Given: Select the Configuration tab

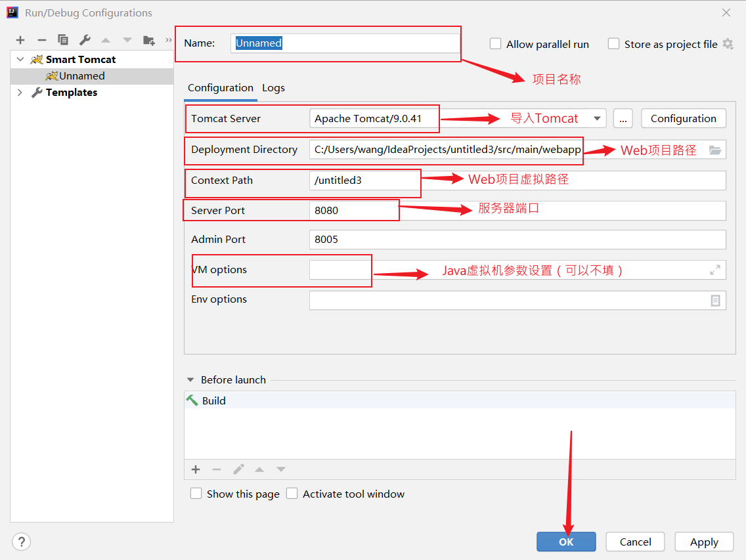Looking at the screenshot, I should (220, 88).
